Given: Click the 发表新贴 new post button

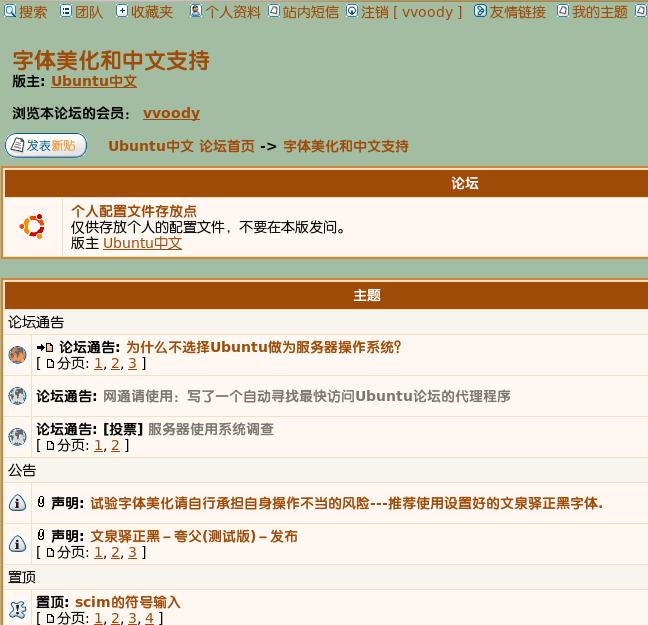Looking at the screenshot, I should click(46, 146).
